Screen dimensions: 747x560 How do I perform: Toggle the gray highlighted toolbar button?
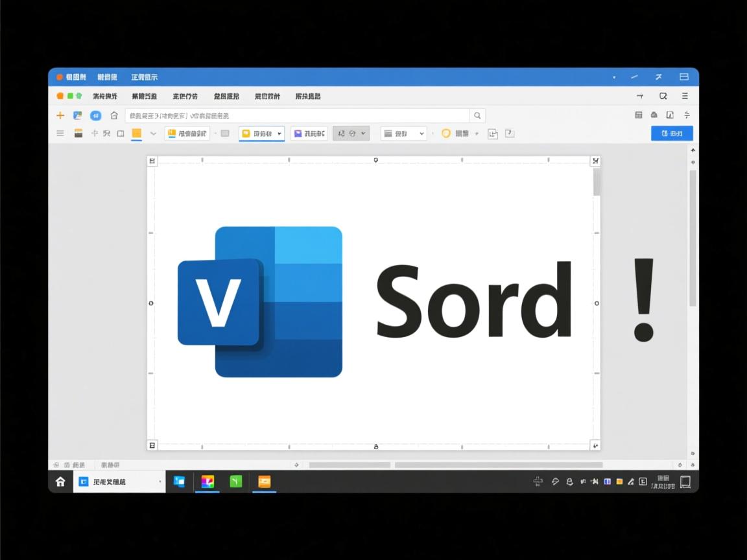pos(351,134)
